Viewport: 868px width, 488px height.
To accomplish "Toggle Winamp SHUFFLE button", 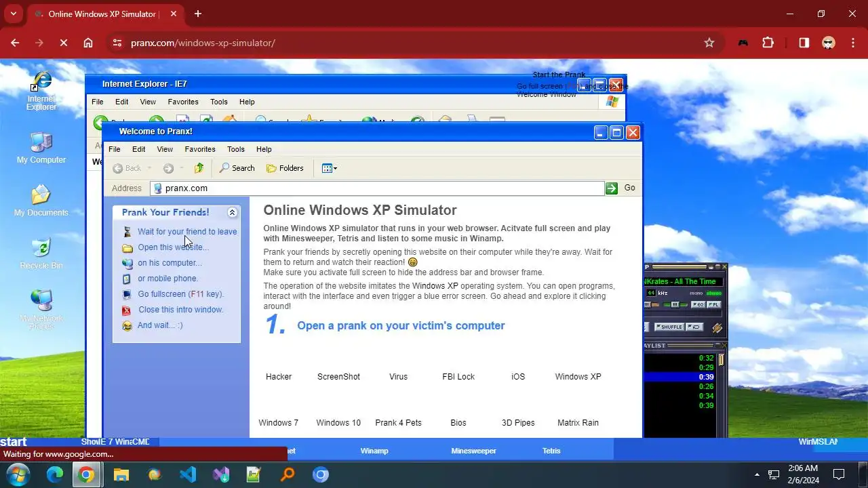I will pyautogui.click(x=669, y=327).
